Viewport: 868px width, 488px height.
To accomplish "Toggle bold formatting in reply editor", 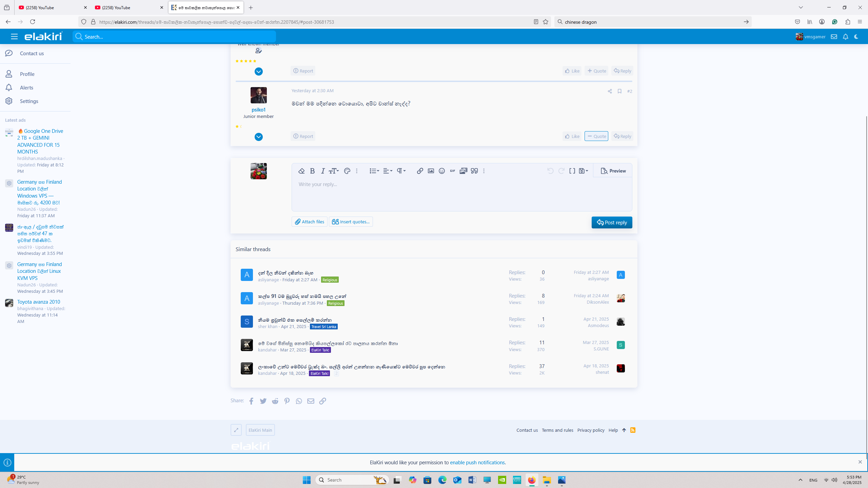I will click(312, 171).
